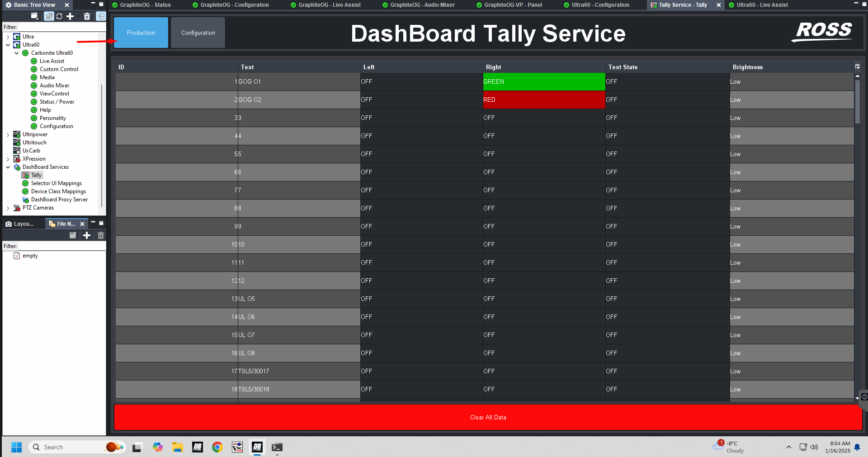This screenshot has width=868, height=457.
Task: Click the Ultritouch device icon
Action: point(17,143)
